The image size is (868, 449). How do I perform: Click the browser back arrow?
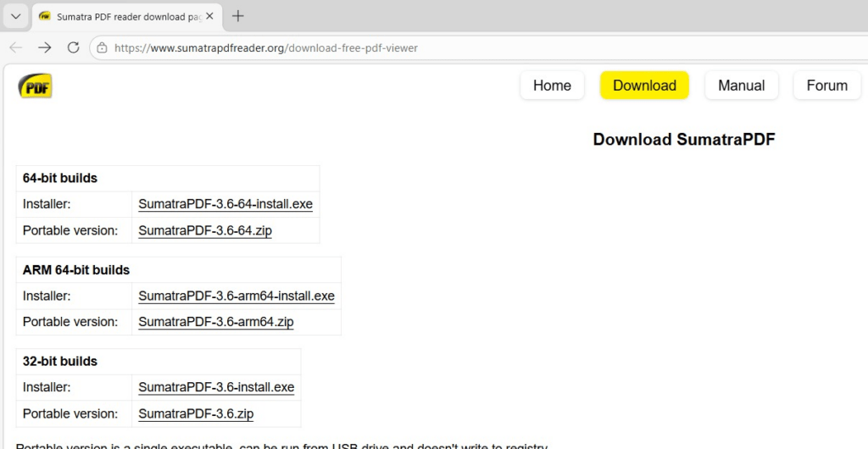tap(16, 47)
